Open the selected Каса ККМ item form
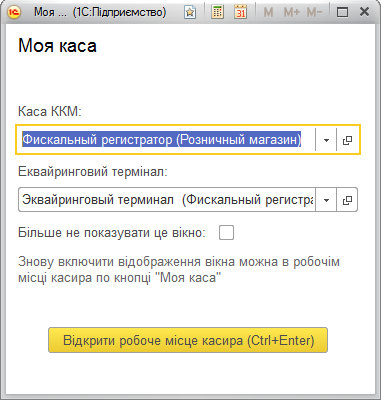 pyautogui.click(x=347, y=140)
